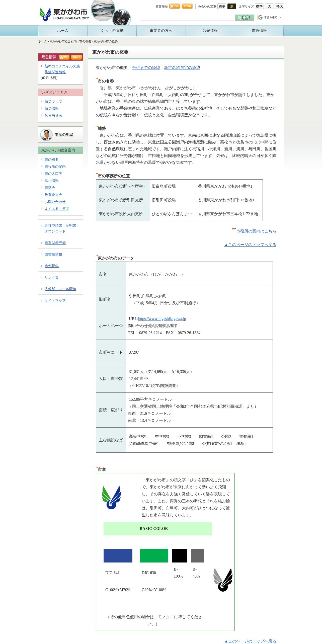
Task: Open the 図書館情報 link
Action: (x=53, y=254)
